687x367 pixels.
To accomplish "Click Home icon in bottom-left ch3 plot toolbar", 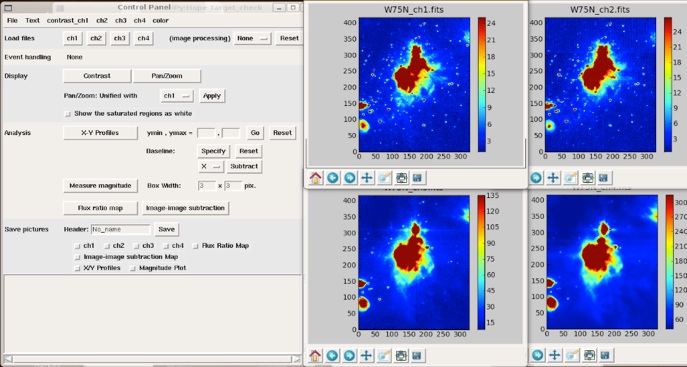I will tap(315, 356).
